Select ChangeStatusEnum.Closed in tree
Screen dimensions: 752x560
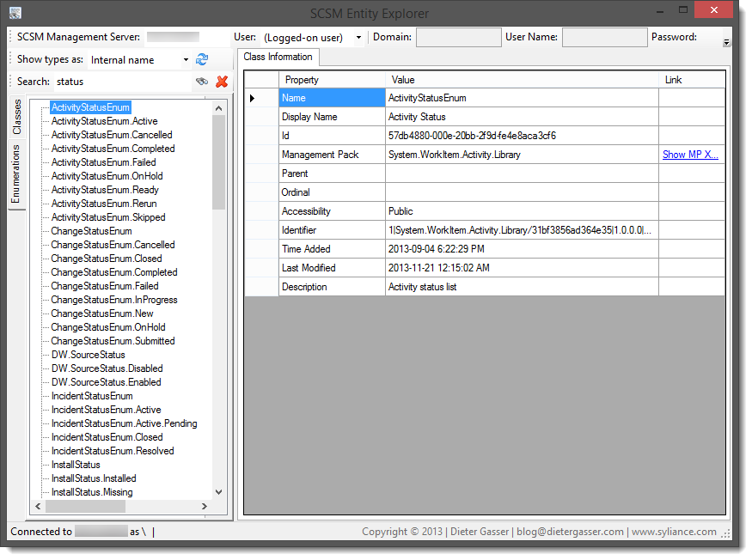107,259
